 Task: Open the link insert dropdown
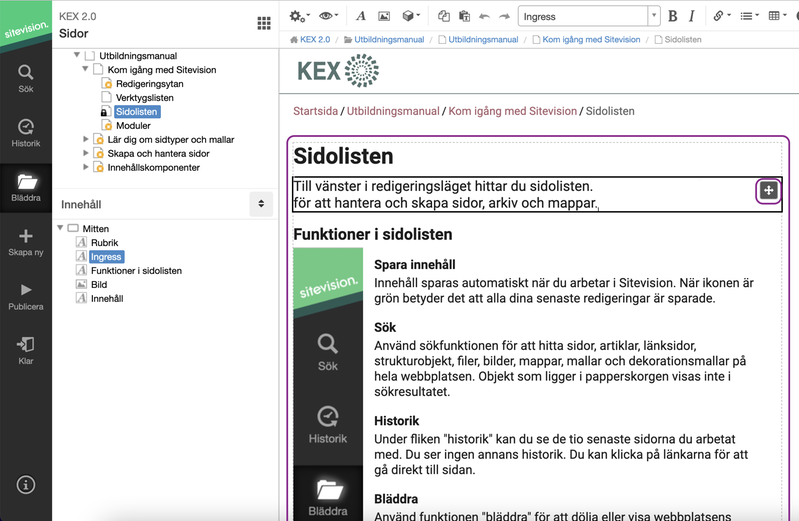(x=722, y=16)
